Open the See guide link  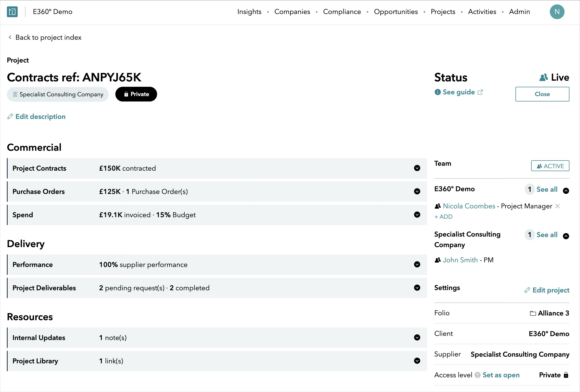(x=459, y=92)
